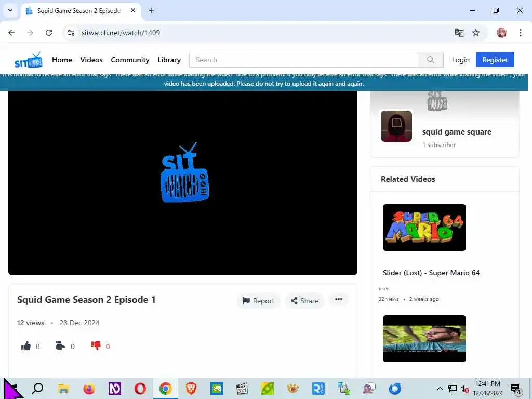Launch Firefox from the taskbar
Screen dimensions: 532x399
(89, 389)
